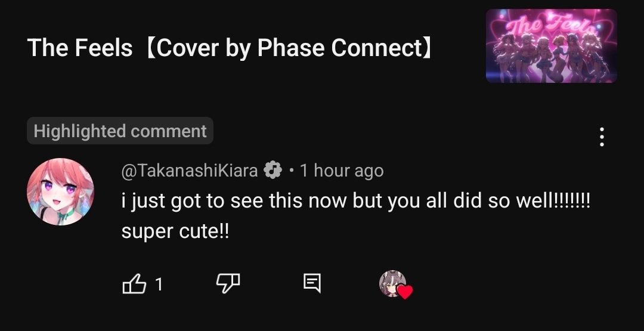This screenshot has width=644, height=331.
Task: Click the small red heart icon
Action: (x=405, y=292)
